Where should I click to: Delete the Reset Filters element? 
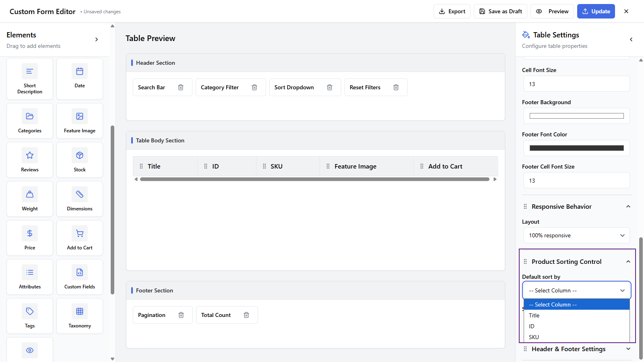click(396, 87)
